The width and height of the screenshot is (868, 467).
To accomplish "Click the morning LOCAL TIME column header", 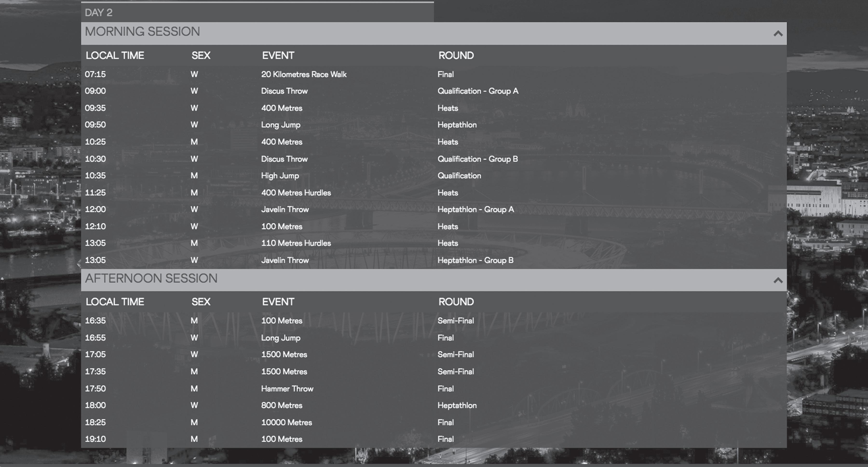I will point(115,56).
